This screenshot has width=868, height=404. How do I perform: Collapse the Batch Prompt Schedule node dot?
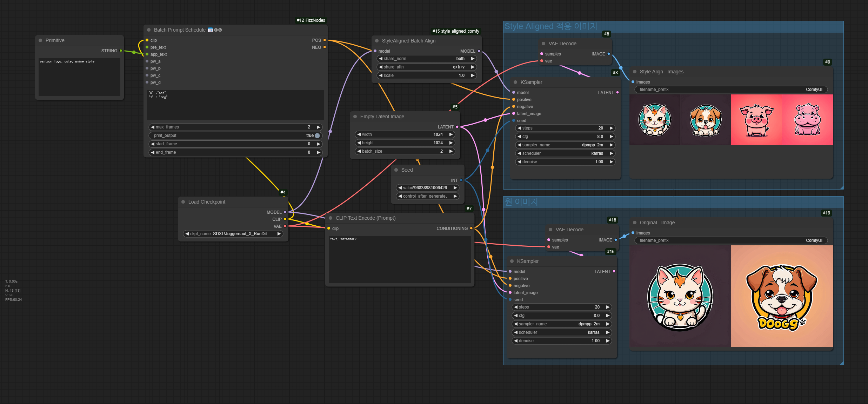[x=149, y=30]
